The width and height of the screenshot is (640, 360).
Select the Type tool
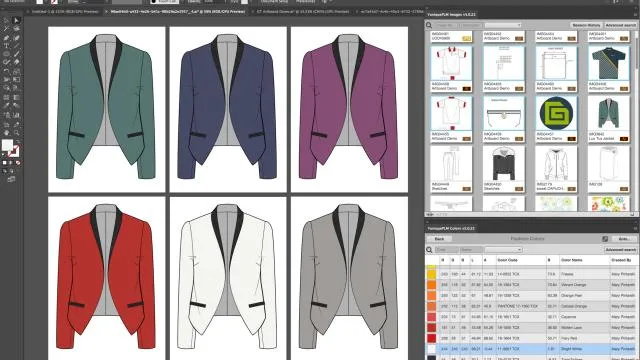pyautogui.click(x=7, y=46)
